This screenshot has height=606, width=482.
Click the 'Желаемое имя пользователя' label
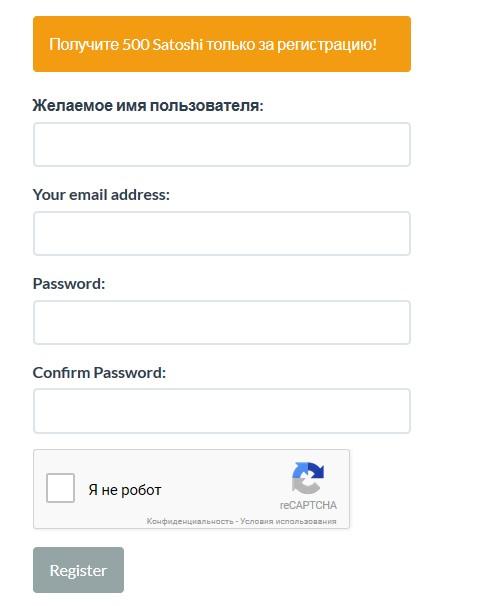click(x=148, y=105)
